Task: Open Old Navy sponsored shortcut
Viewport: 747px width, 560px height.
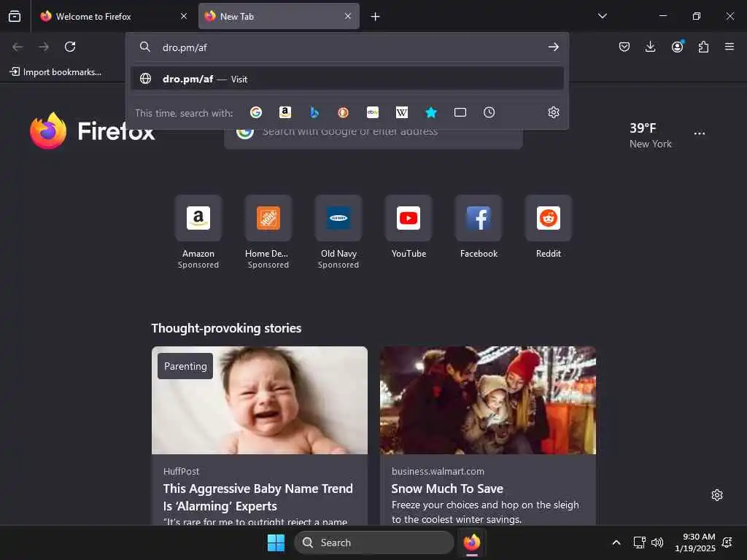Action: (338, 232)
